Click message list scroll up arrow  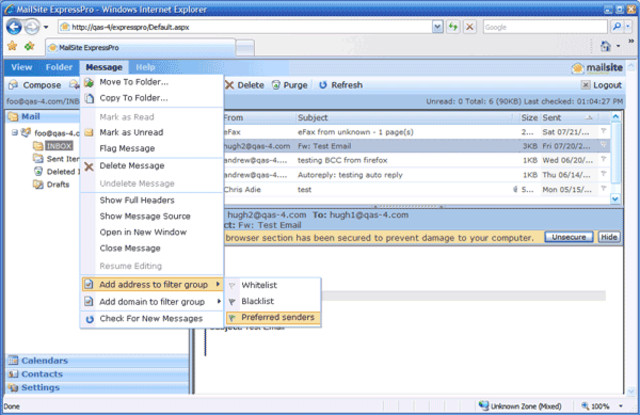tap(616, 117)
